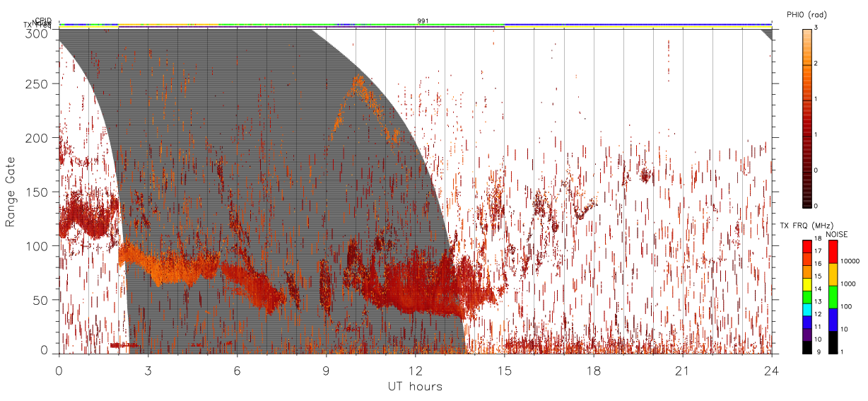Click the 'NOISE' legend title

[837, 234]
